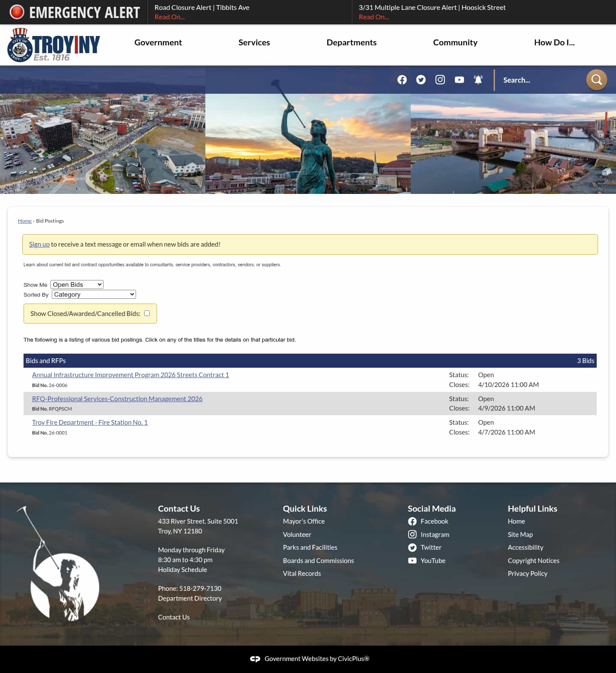Open the Site Map helpful link
Screen dimensions: 616x673
520,535
